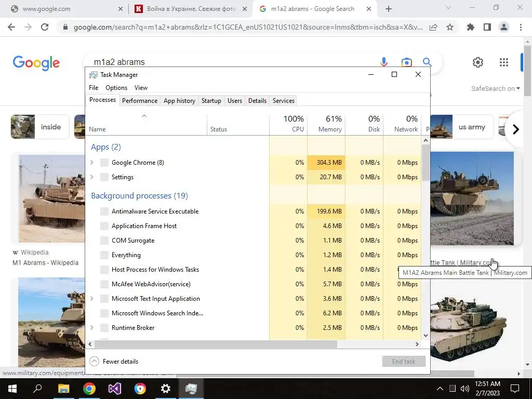The image size is (532, 399).
Task: Click the 'us army' suggestion chip
Action: [462, 127]
